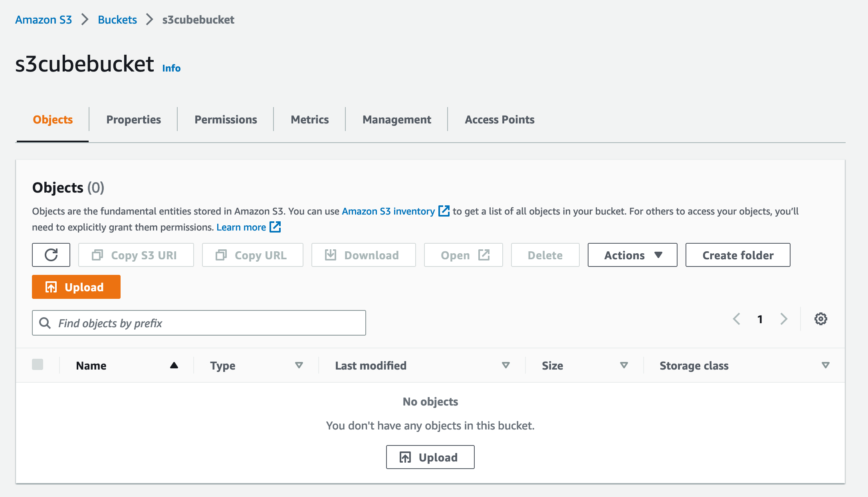Click the Download button

[363, 255]
